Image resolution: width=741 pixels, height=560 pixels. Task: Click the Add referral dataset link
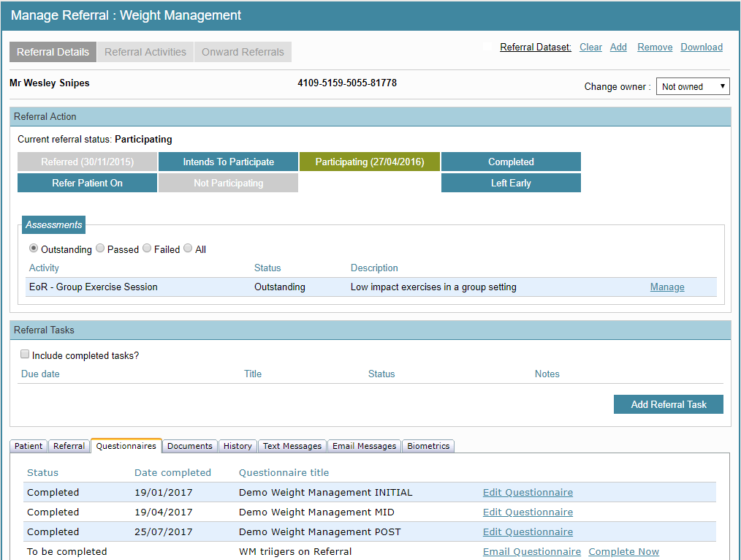coord(619,48)
